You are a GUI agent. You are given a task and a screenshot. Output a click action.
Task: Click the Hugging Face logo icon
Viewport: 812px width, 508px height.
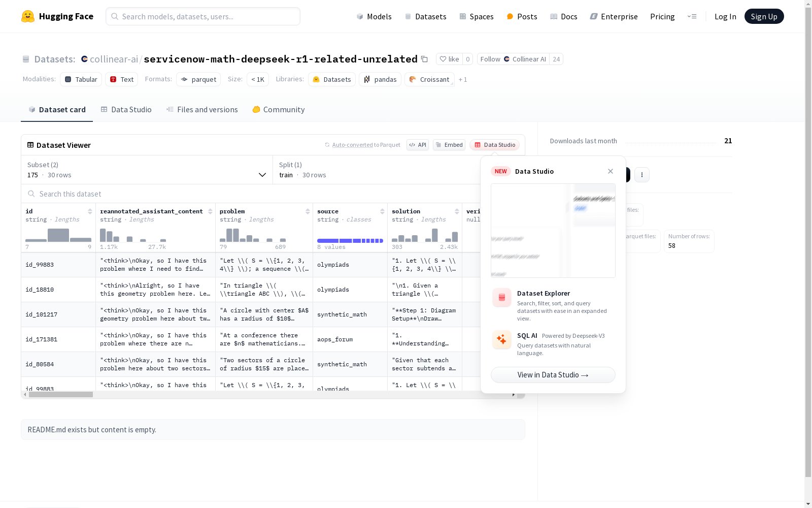pyautogui.click(x=28, y=16)
